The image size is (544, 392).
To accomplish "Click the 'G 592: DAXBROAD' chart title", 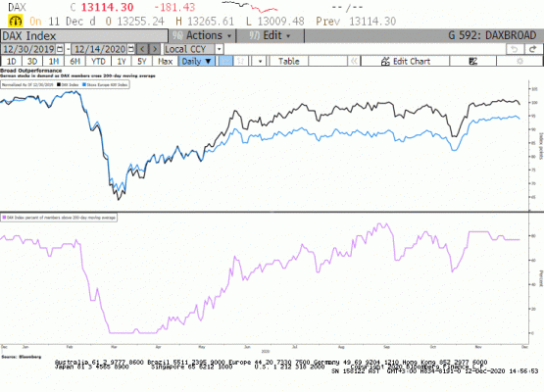I will click(x=492, y=35).
